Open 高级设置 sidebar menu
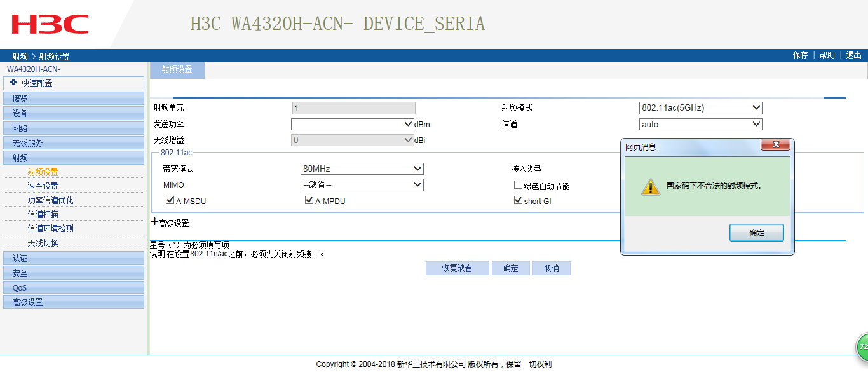The width and height of the screenshot is (868, 372). coord(74,302)
